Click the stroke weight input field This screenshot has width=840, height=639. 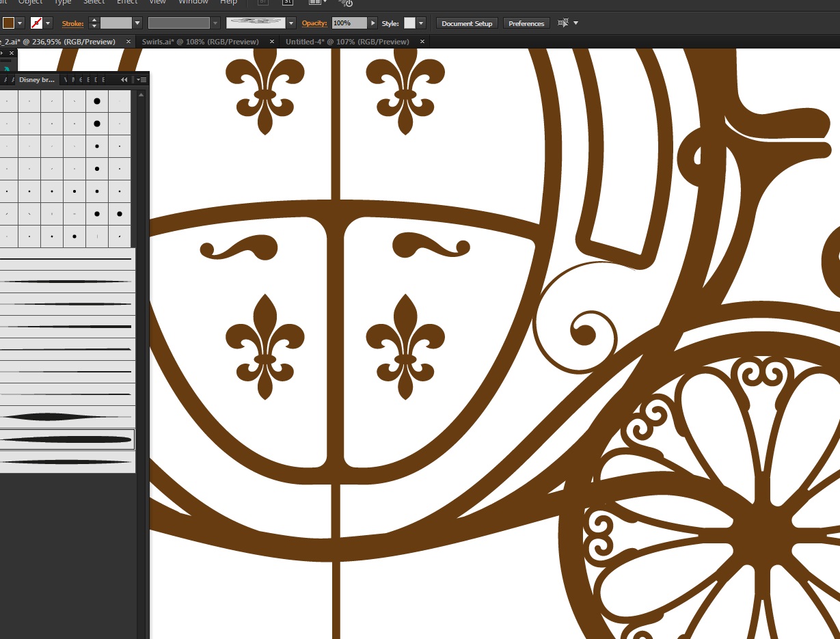pyautogui.click(x=116, y=23)
